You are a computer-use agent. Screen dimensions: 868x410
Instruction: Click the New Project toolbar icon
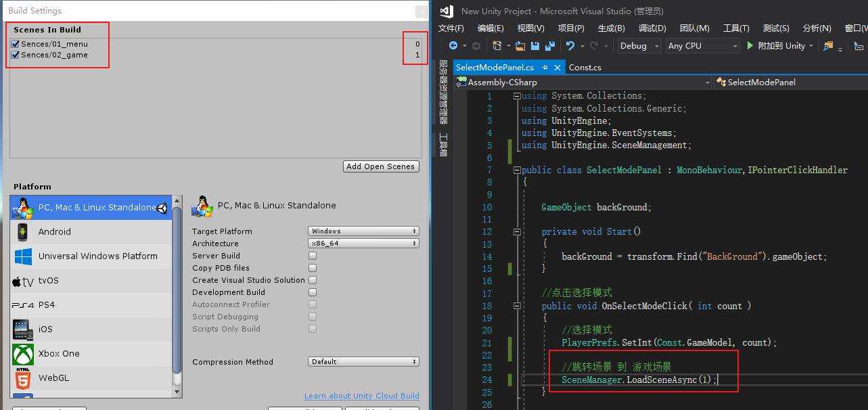[497, 46]
